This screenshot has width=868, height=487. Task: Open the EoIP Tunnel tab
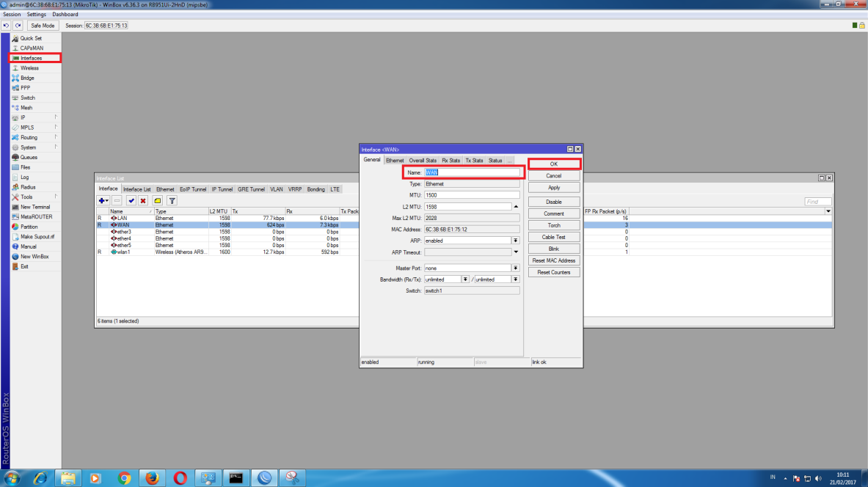pos(193,189)
